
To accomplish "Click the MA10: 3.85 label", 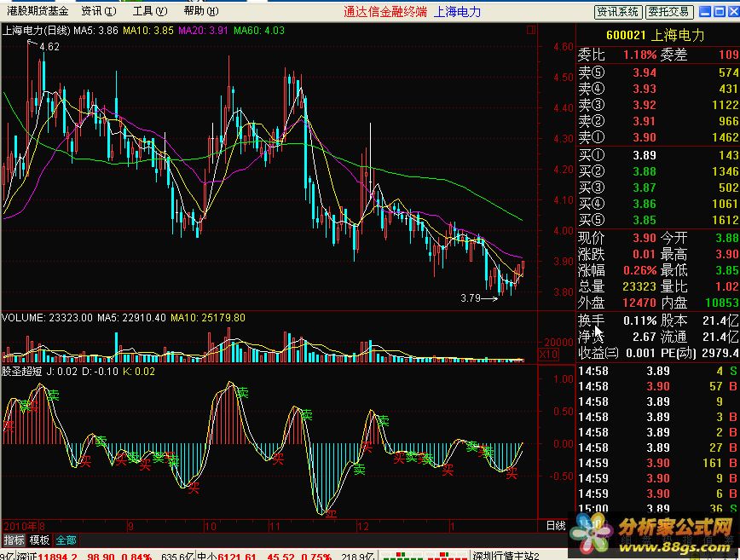I will pyautogui.click(x=148, y=31).
